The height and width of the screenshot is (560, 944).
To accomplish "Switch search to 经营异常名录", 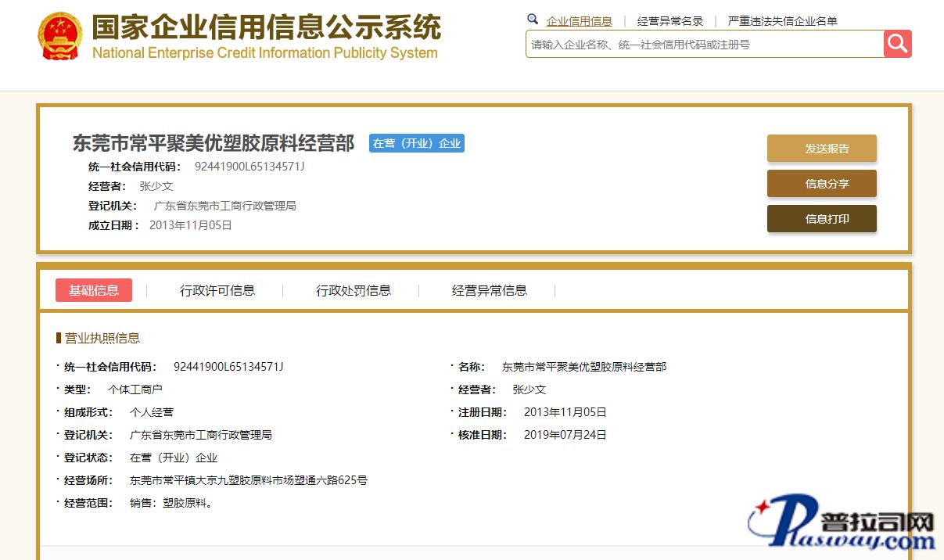I will [669, 21].
